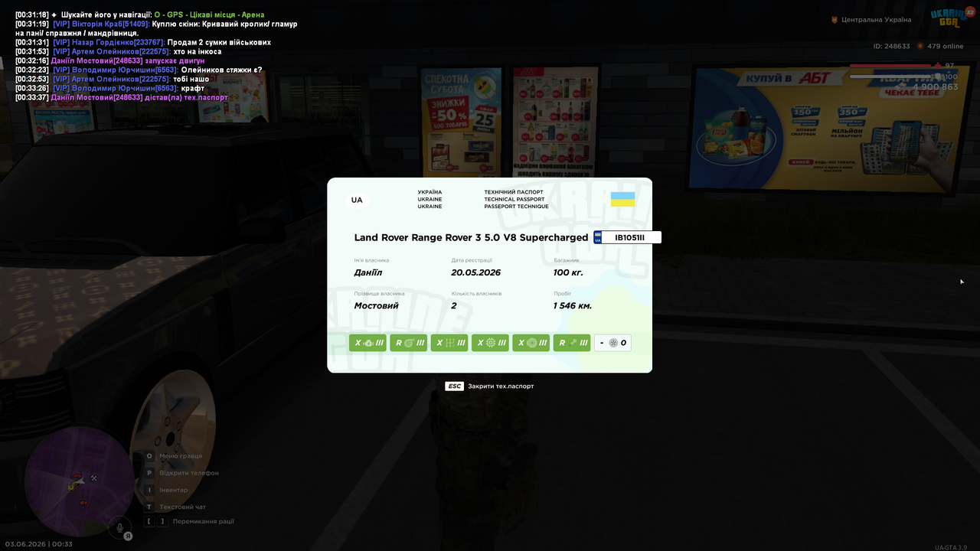Click the suspension upgrade badge marked R
The height and width of the screenshot is (551, 980).
pyautogui.click(x=572, y=343)
